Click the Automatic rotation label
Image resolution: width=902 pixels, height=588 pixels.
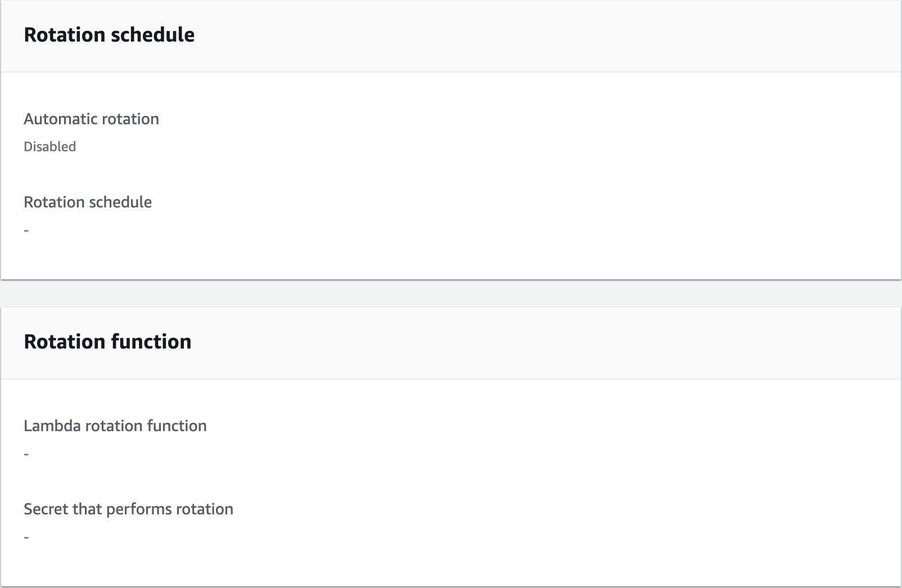[91, 119]
